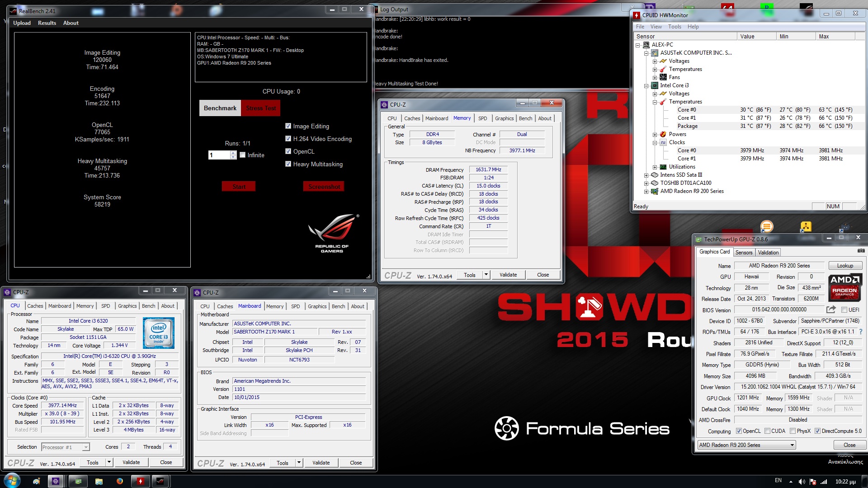Expand the Utilizations node in HWMonitor
The width and height of the screenshot is (868, 488).
(x=655, y=167)
